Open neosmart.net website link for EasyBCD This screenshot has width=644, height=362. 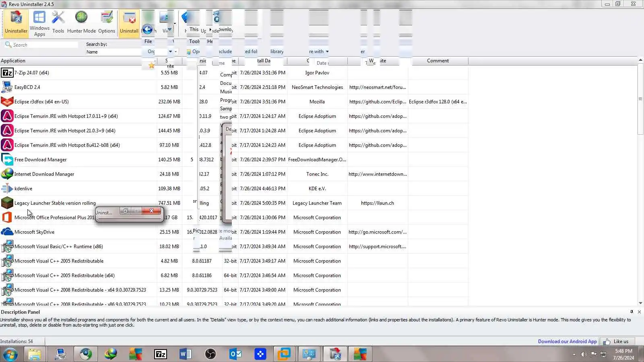pyautogui.click(x=378, y=87)
